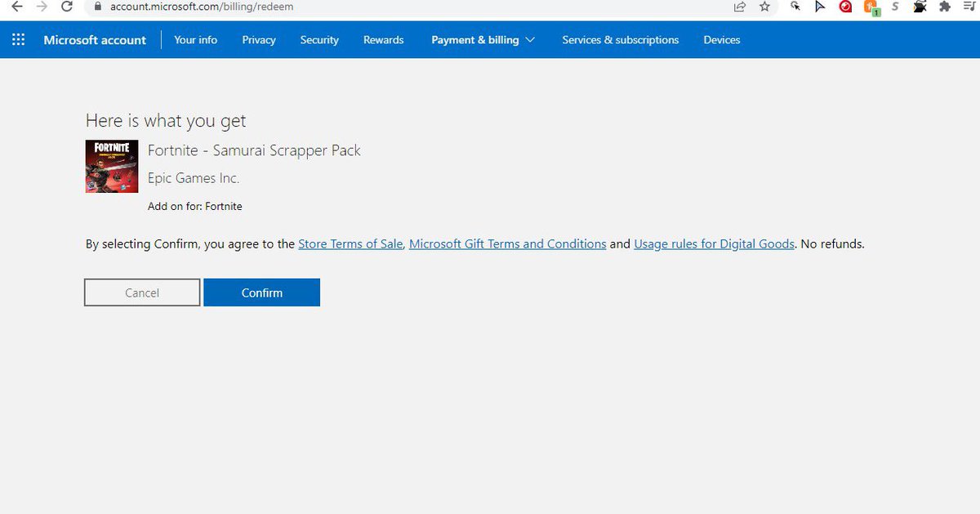The image size is (980, 514).
Task: Open Services & subscriptions
Action: (x=621, y=39)
